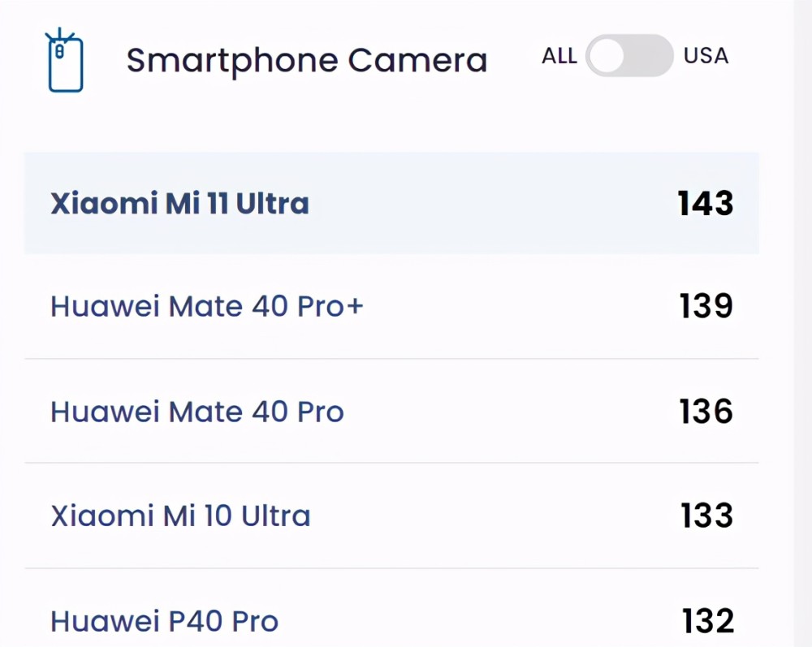The width and height of the screenshot is (812, 647).
Task: Click the smartphone camera icon
Action: coord(64,60)
